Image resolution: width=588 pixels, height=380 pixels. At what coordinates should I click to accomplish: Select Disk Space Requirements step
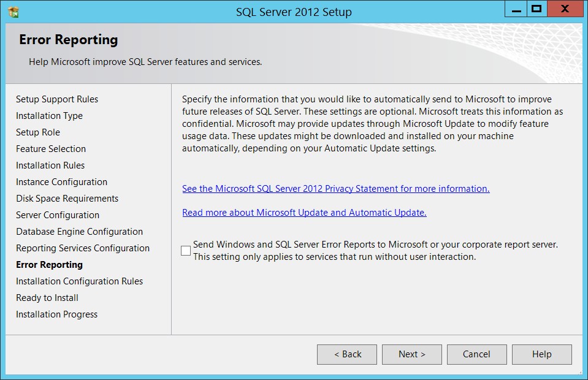(x=67, y=198)
